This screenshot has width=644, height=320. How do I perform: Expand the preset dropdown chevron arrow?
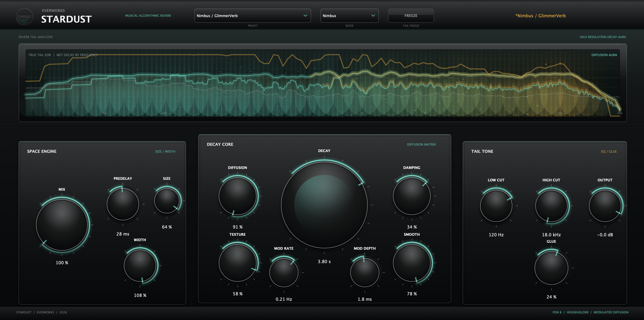tap(305, 16)
